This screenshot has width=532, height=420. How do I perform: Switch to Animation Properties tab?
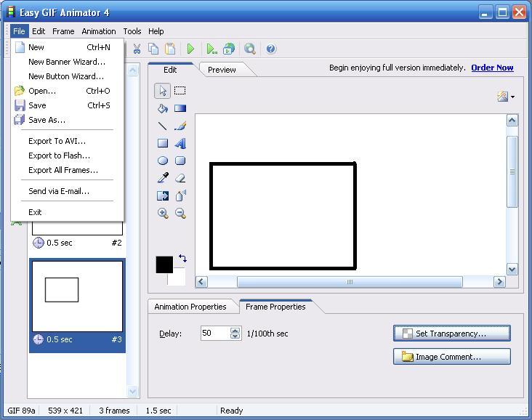click(x=190, y=307)
